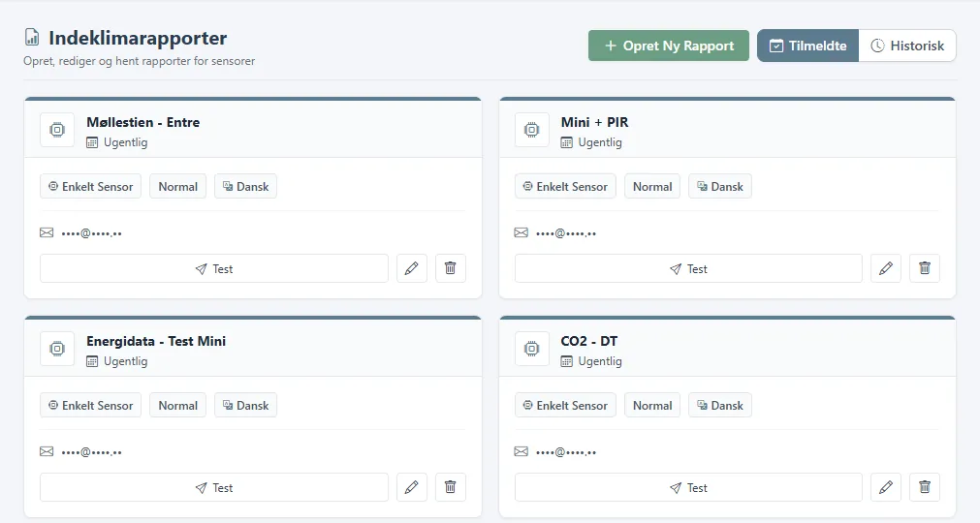Send test for CO2 - DT report
The height and width of the screenshot is (523, 980).
(x=688, y=487)
